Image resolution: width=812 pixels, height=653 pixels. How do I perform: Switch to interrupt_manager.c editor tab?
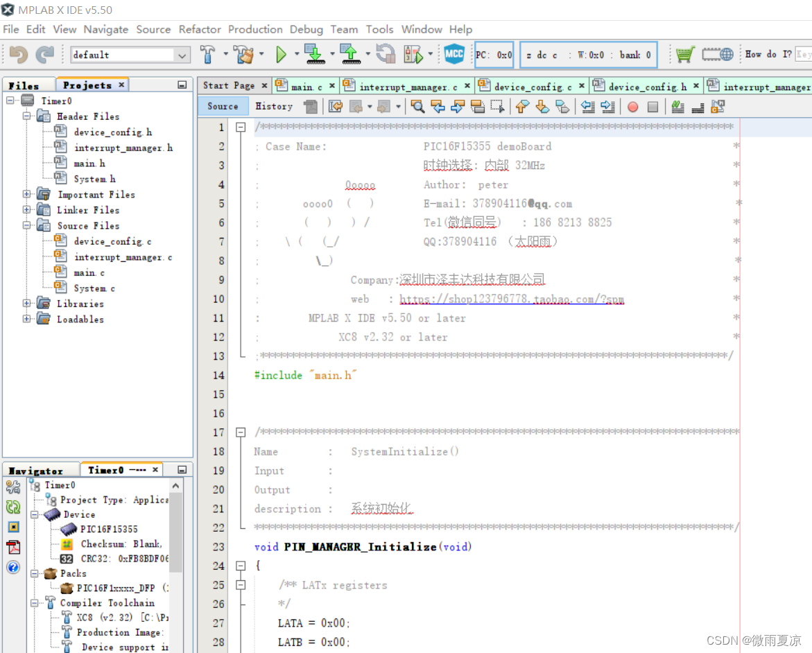(408, 87)
